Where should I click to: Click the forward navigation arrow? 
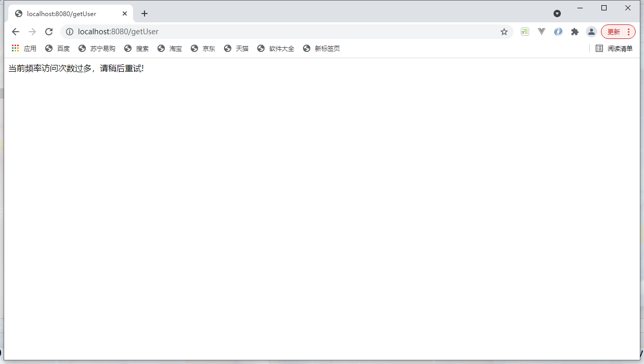[32, 32]
